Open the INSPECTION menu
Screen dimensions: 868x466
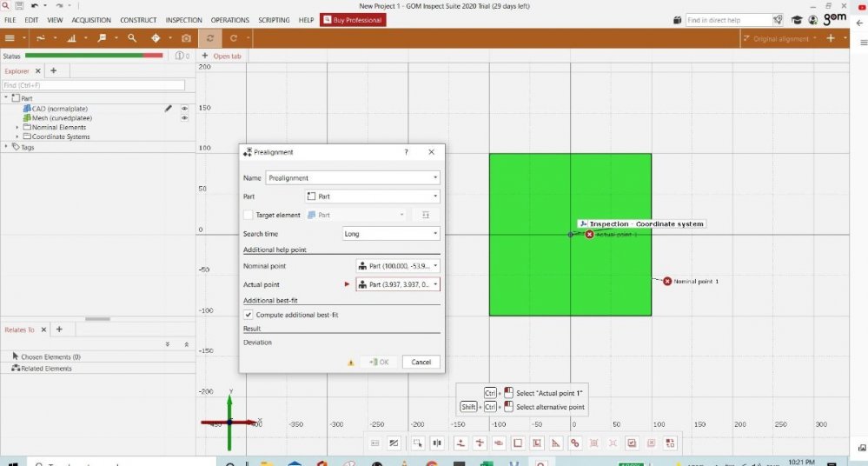coord(183,20)
